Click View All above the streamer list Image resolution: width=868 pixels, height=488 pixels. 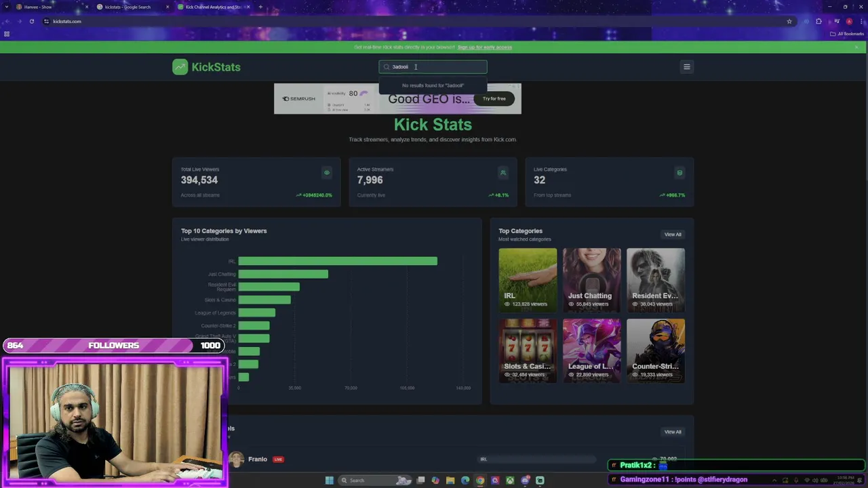[673, 432]
